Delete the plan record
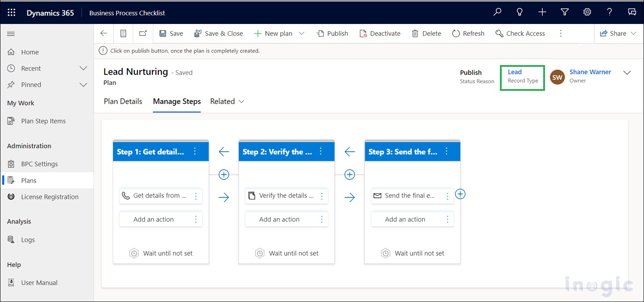 (426, 33)
